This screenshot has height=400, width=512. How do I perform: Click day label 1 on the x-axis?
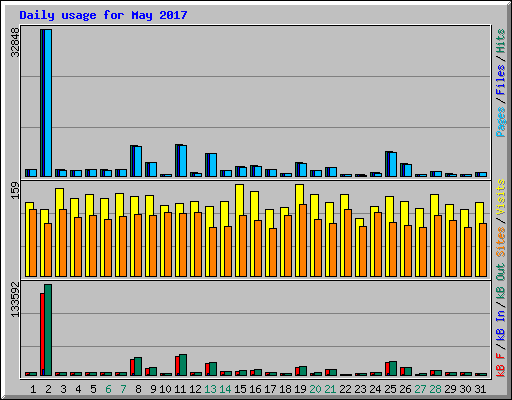coord(33,389)
